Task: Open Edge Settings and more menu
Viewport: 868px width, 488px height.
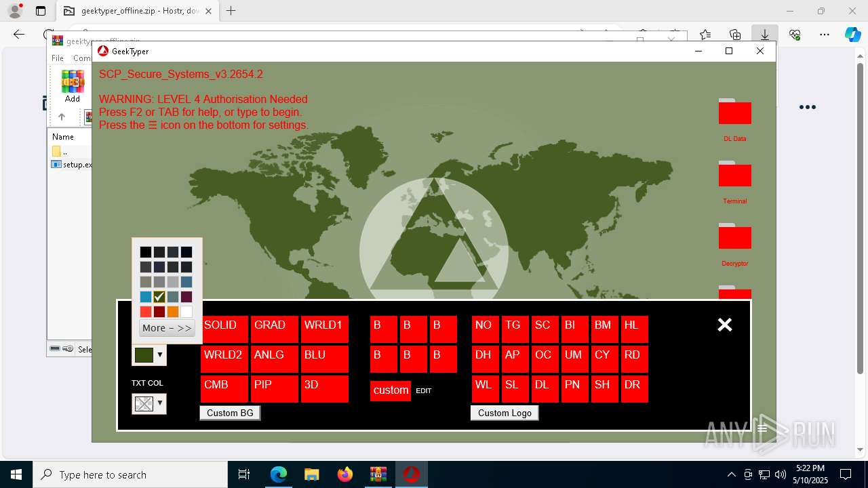Action: click(825, 35)
